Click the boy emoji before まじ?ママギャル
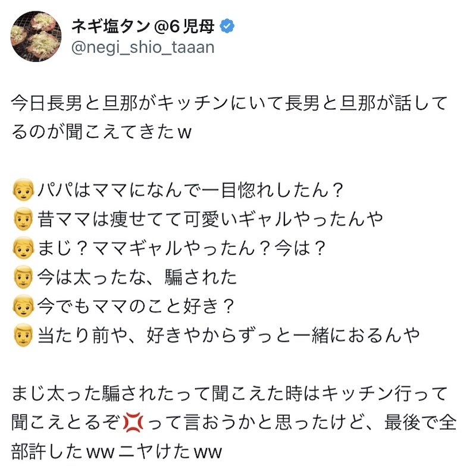 click(x=23, y=248)
